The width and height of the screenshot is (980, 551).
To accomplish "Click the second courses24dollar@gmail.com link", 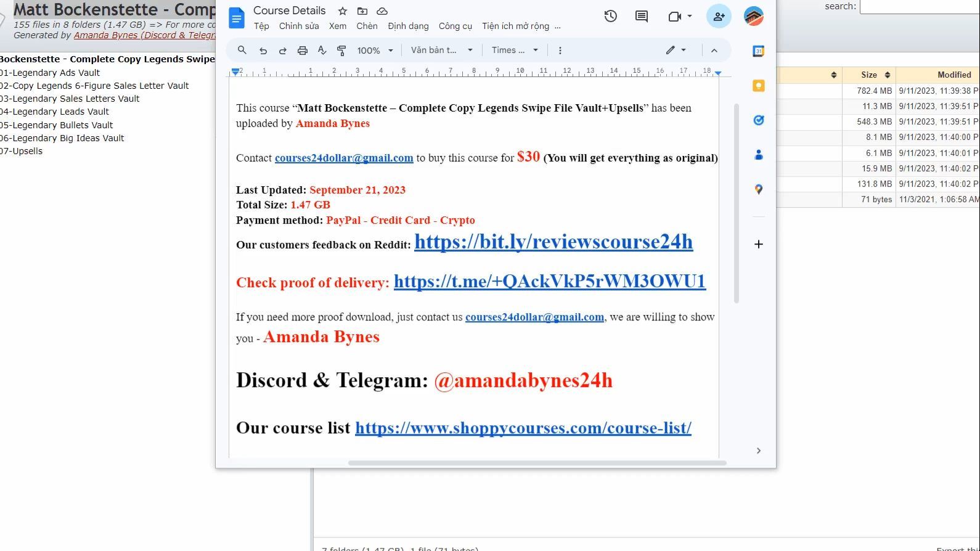I will pyautogui.click(x=534, y=317).
